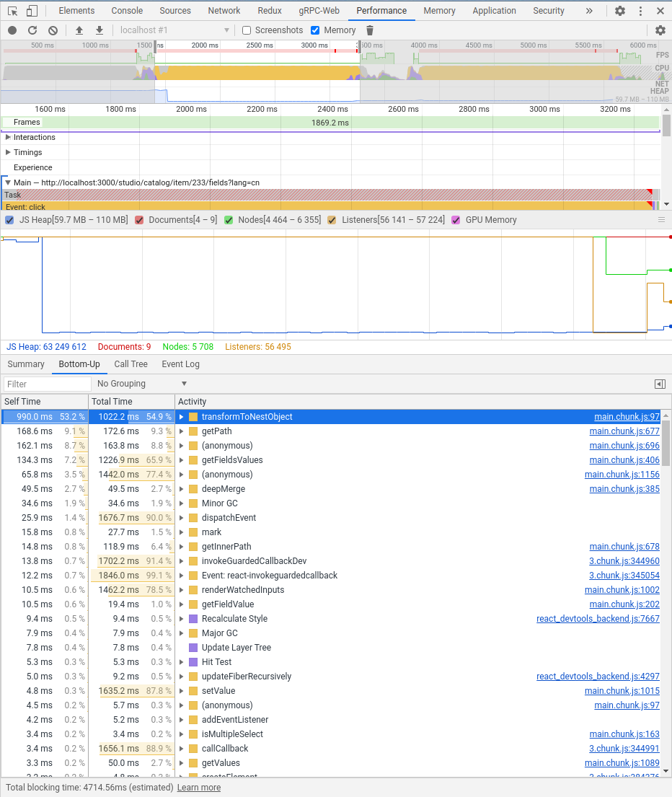The height and width of the screenshot is (797, 672).
Task: Click the yellow icon beside deepMerge
Action: click(x=193, y=489)
